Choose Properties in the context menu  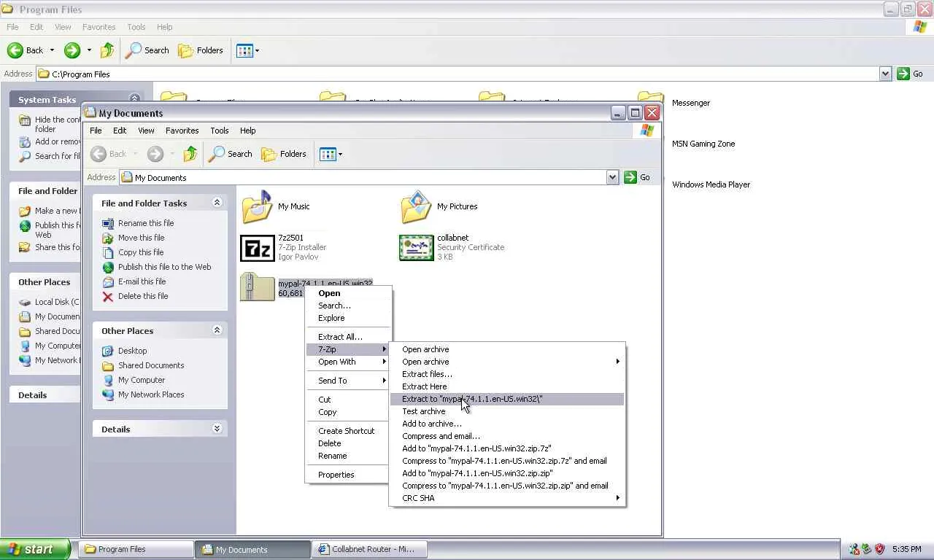348,475
